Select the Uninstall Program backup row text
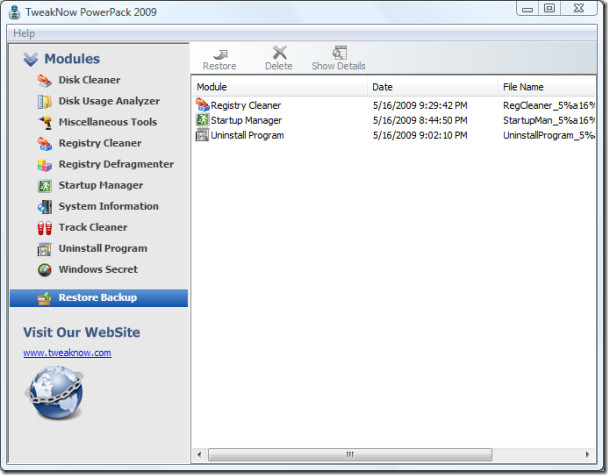608x475 pixels. point(247,136)
